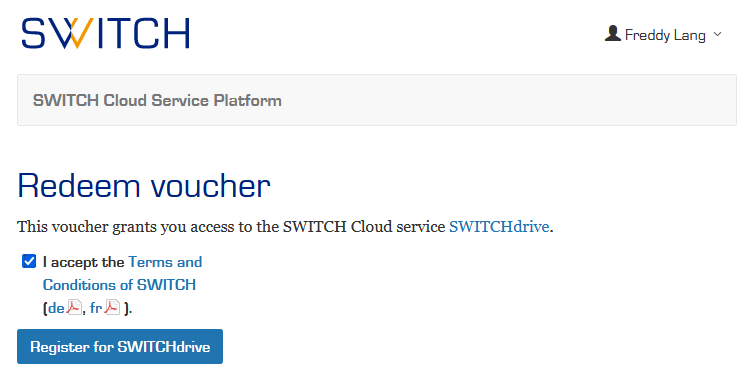Open the German terms PDF icon
743x380 pixels.
[74, 308]
